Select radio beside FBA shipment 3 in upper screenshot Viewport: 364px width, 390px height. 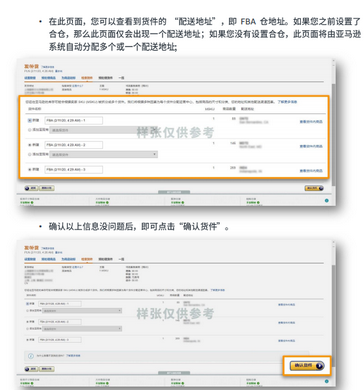pos(30,170)
